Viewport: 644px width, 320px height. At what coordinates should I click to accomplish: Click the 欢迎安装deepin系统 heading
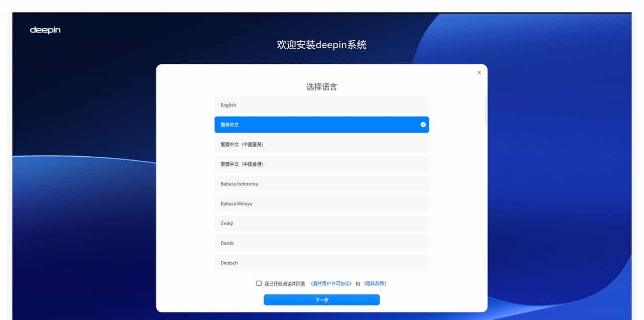coord(321,45)
